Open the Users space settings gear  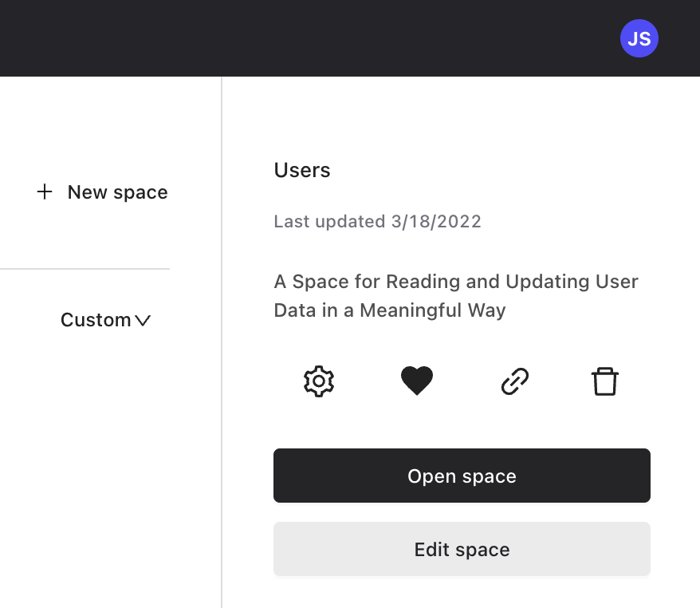coord(319,381)
